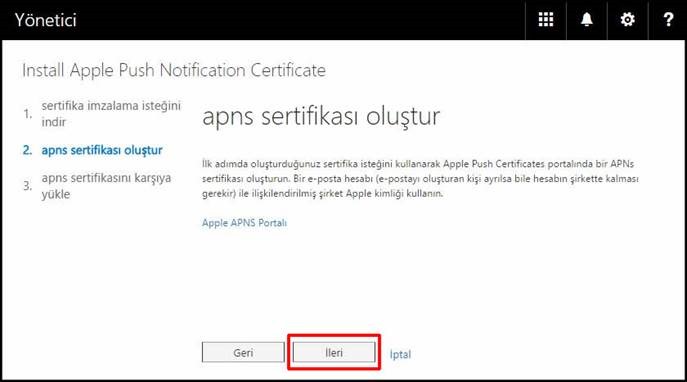Open notifications bell icon

click(x=587, y=20)
